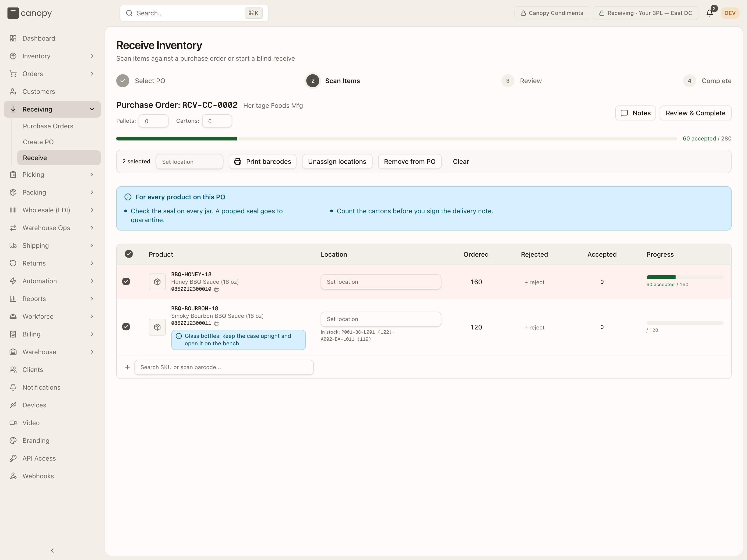Click overall PO progress bar
747x560 pixels.
coord(396,138)
